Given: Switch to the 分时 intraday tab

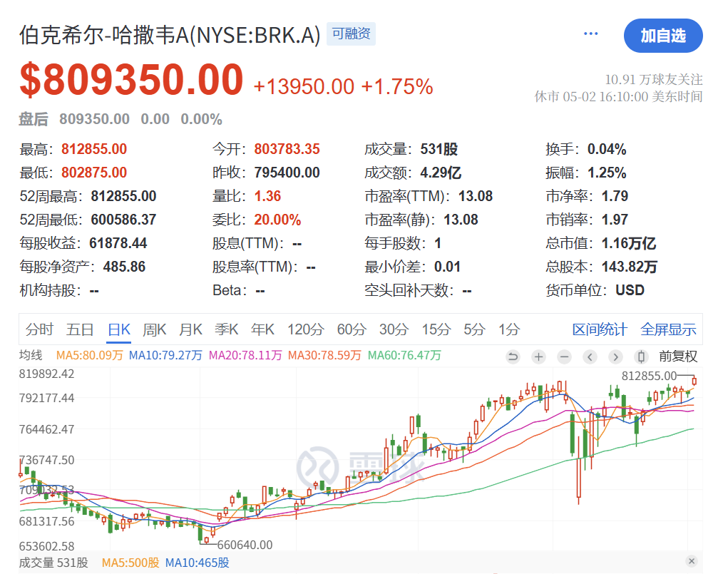Looking at the screenshot, I should [40, 329].
